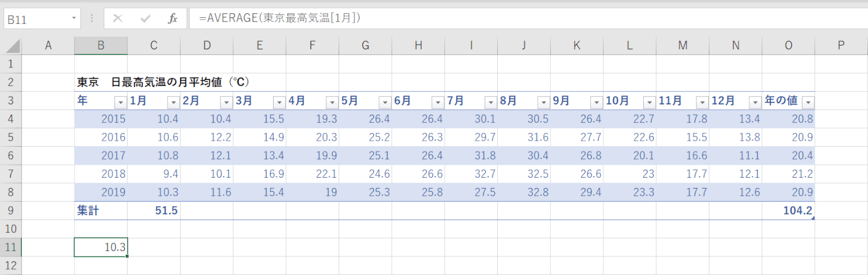Select column P header

pos(841,46)
